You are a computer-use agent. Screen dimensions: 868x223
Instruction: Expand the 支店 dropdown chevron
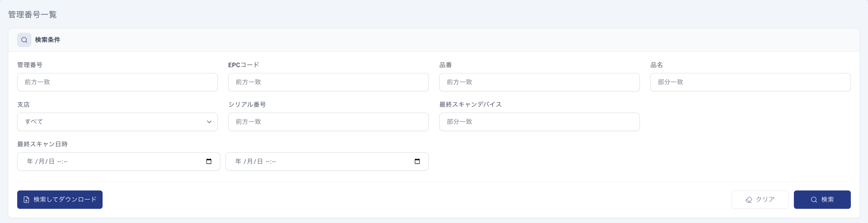coord(209,122)
